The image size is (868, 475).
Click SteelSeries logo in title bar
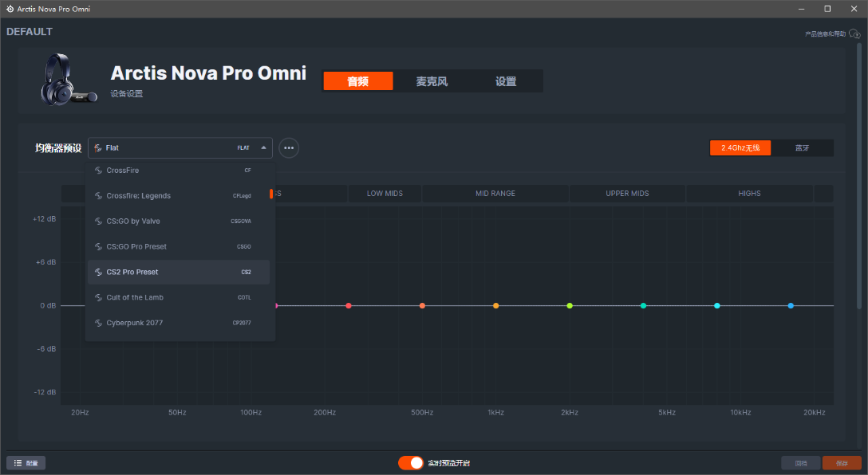(10, 9)
